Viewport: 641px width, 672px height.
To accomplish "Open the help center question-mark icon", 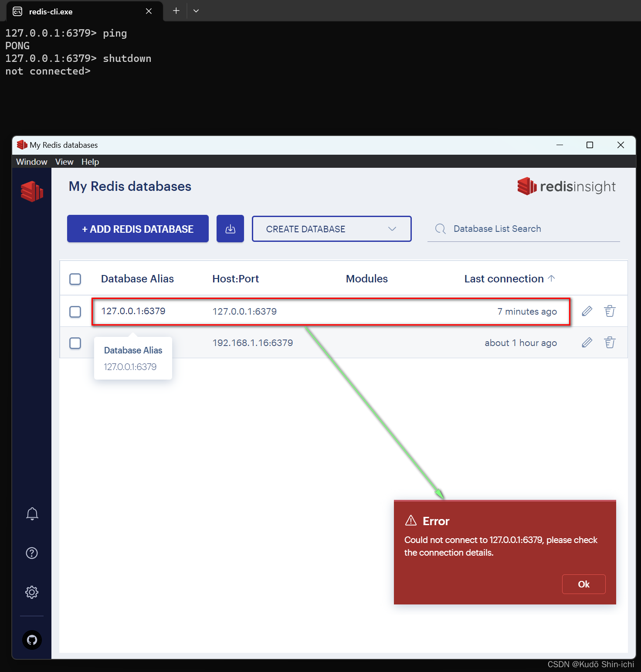I will [32, 553].
